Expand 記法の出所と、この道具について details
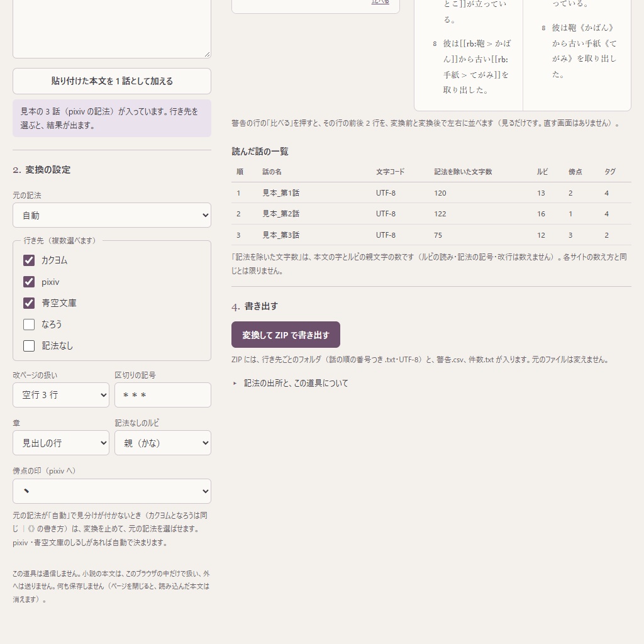Viewport: 644px width, 644px height. 296,383
